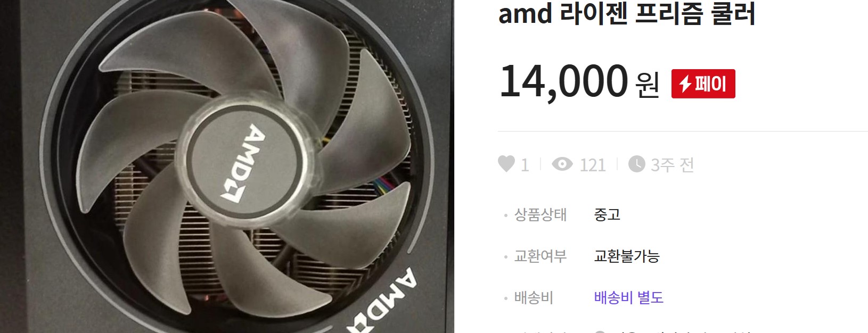Open the AMD cooler product photo

(227, 166)
